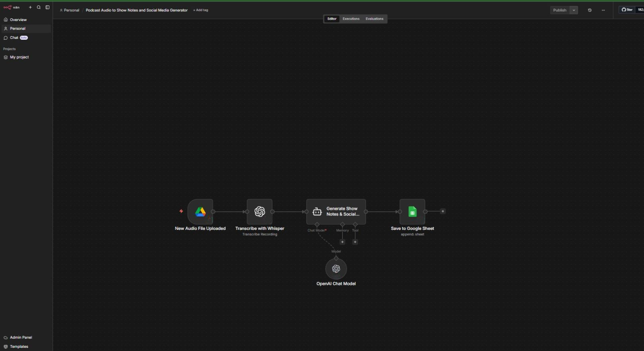Screen dimensions: 644x351
Task: Select the OpenAI Chat Model node
Action: coord(336,269)
